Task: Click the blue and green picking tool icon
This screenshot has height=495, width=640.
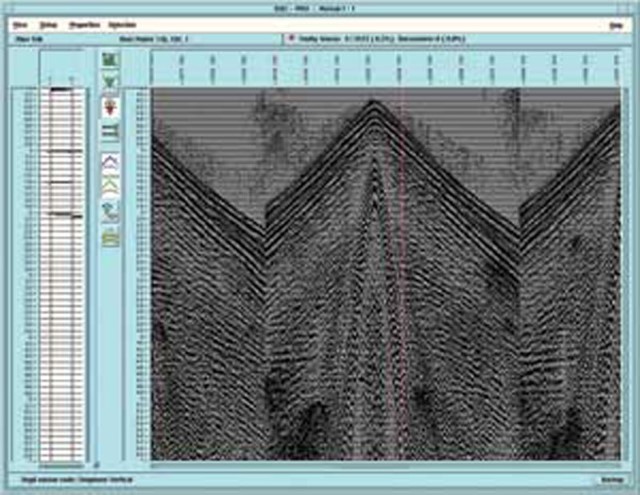Action: 109,211
